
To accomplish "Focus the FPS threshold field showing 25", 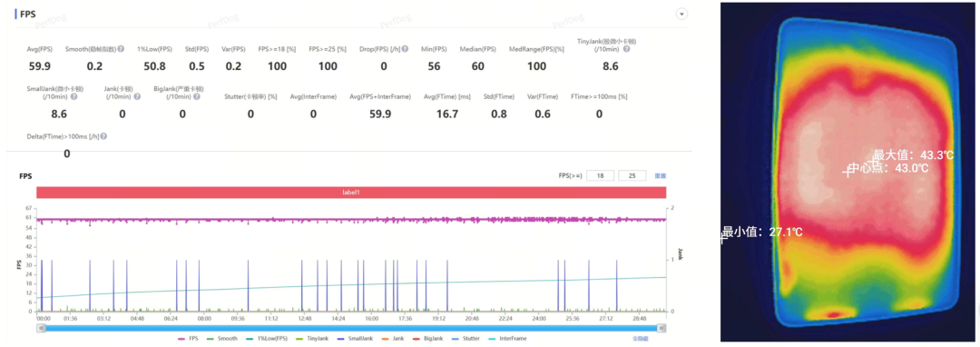I will [x=632, y=175].
